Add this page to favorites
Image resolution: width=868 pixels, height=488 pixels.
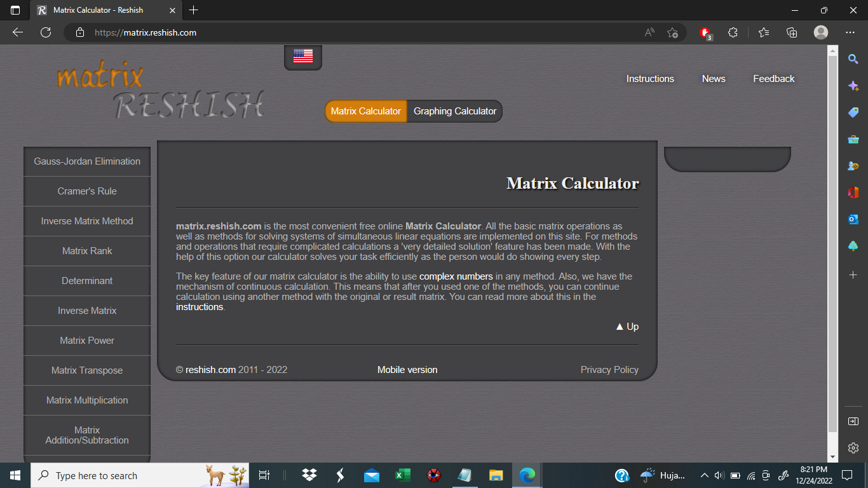pyautogui.click(x=673, y=32)
